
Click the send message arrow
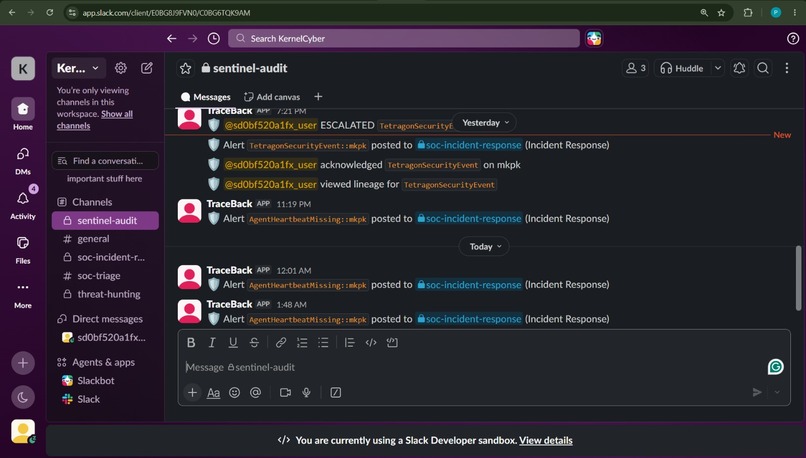tap(757, 392)
